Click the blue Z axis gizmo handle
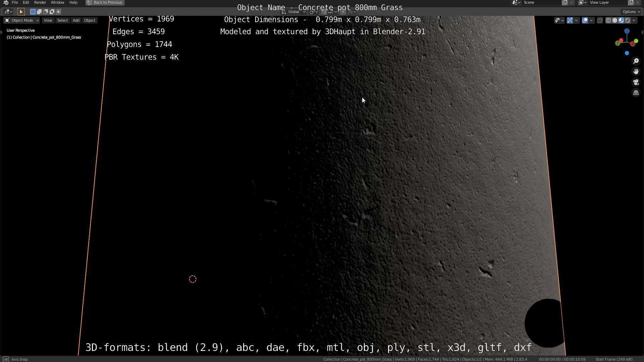Viewport: 644px width, 362px height. [627, 31]
